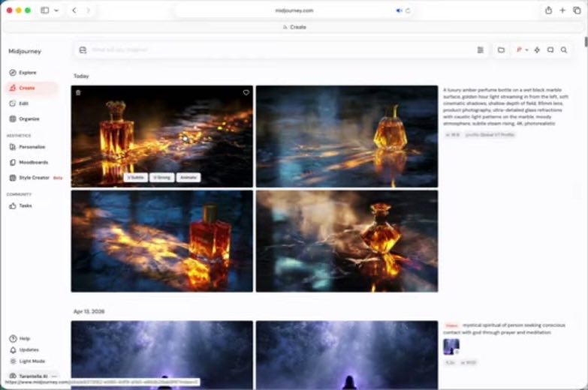
Task: Open the Safari Share button
Action: tap(549, 10)
